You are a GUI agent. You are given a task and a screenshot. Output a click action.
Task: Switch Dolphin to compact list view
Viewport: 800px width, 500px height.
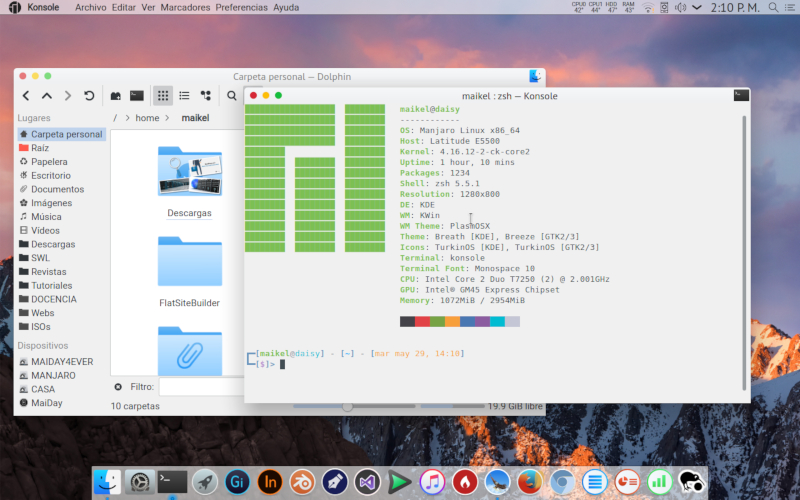(x=184, y=95)
